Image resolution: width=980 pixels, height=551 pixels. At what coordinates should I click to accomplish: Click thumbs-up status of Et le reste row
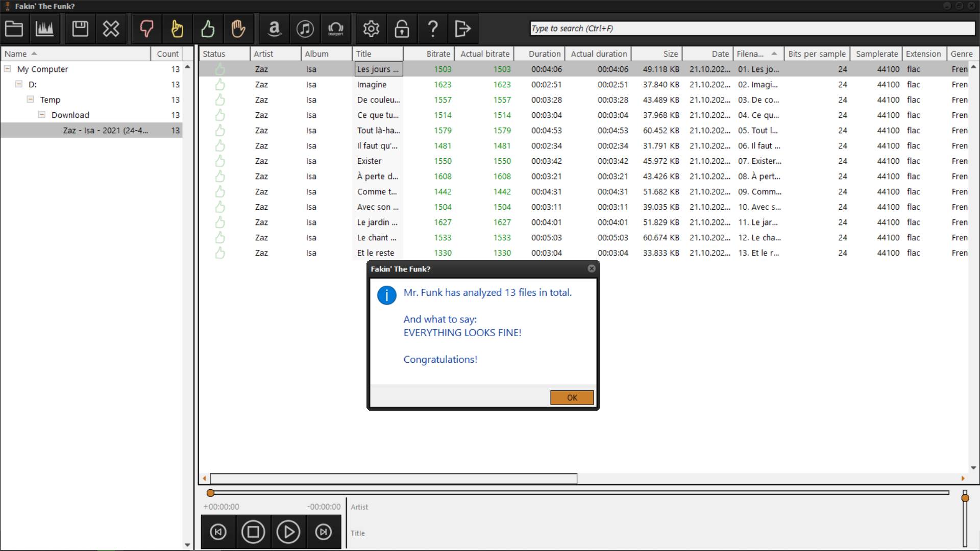(220, 253)
